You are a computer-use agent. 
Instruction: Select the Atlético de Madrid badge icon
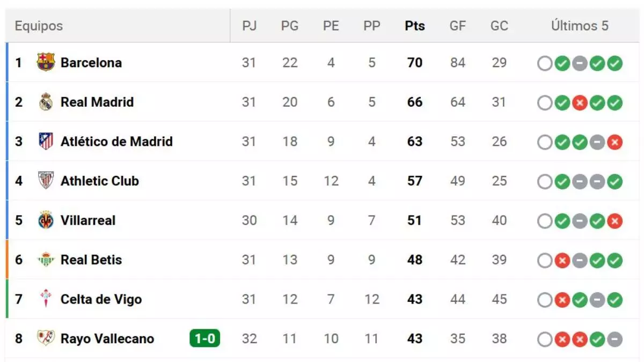(x=45, y=142)
